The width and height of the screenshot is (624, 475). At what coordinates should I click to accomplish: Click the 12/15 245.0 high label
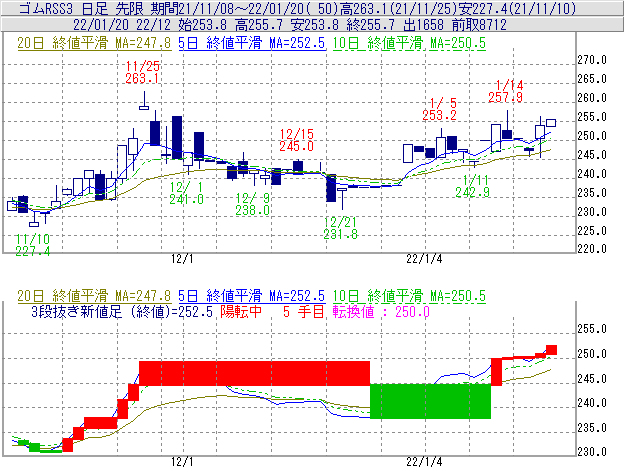(x=296, y=140)
